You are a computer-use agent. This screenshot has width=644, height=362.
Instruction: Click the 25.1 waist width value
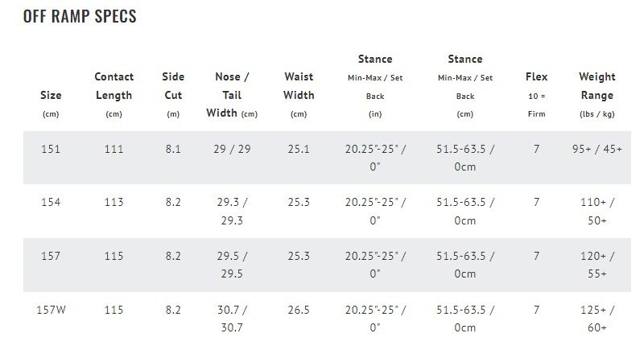tap(299, 149)
